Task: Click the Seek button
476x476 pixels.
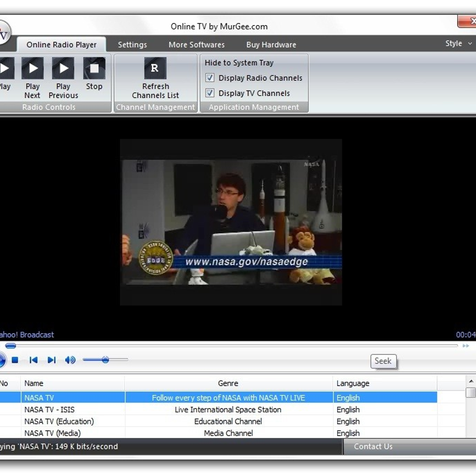Action: click(383, 361)
